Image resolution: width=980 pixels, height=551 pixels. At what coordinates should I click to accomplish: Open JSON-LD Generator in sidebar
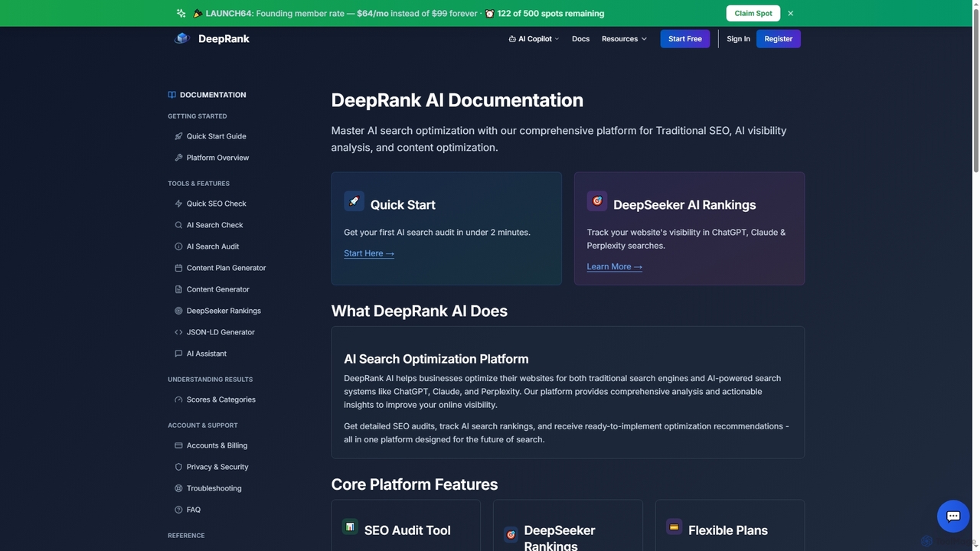[220, 332]
